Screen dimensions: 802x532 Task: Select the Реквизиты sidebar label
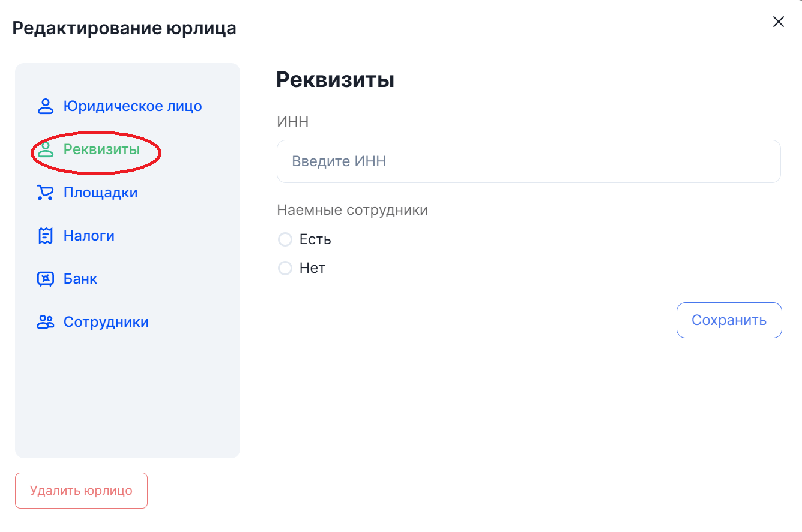[x=101, y=150]
